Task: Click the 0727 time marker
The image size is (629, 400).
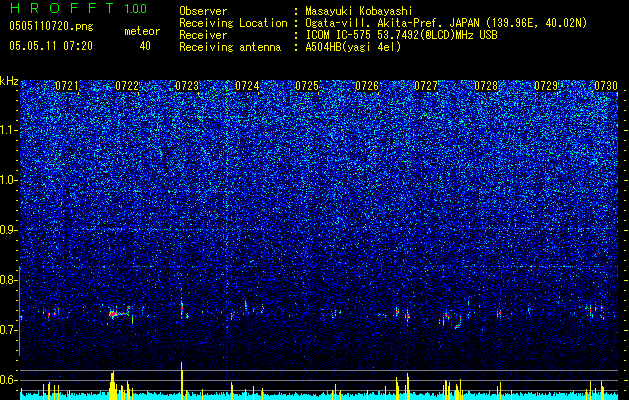Action: [x=426, y=86]
